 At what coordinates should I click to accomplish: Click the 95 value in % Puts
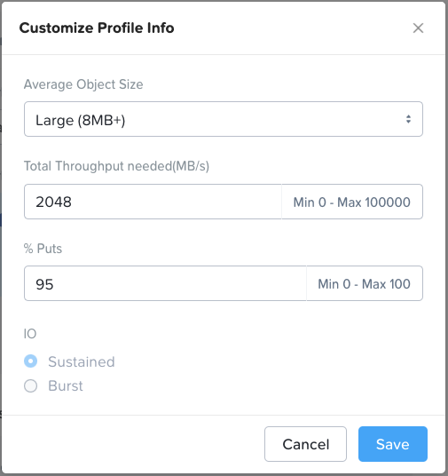(44, 284)
